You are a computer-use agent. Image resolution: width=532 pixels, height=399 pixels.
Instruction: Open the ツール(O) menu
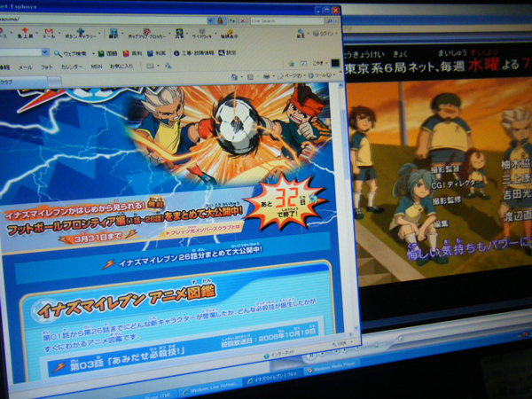pyautogui.click(x=321, y=75)
